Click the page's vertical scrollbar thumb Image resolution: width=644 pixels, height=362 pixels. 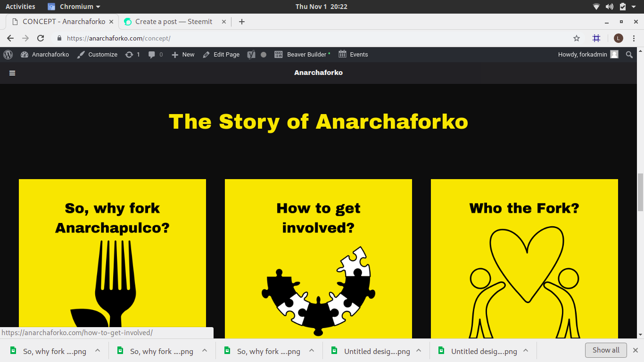640,192
